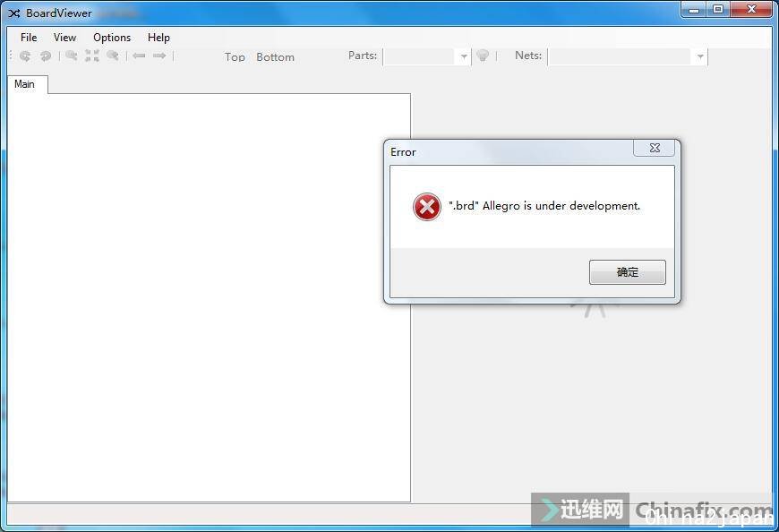The height and width of the screenshot is (532, 779).
Task: Open the View menu
Action: [x=64, y=38]
